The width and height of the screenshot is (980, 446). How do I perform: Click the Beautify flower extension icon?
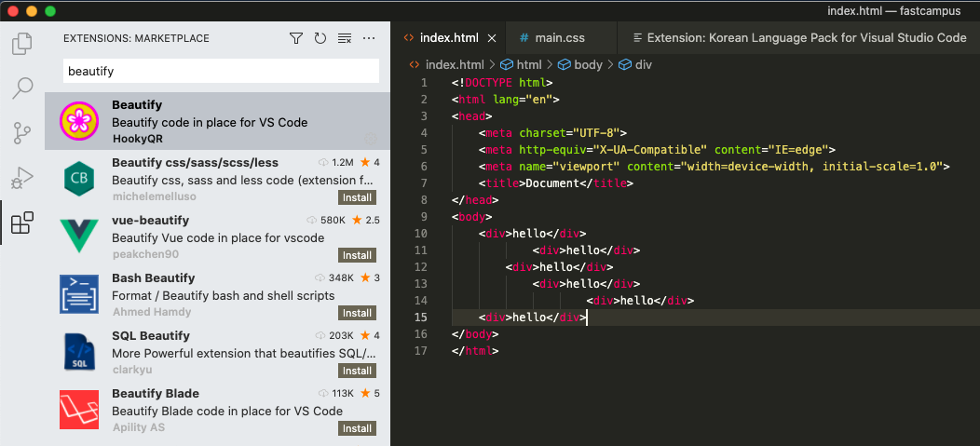point(79,121)
